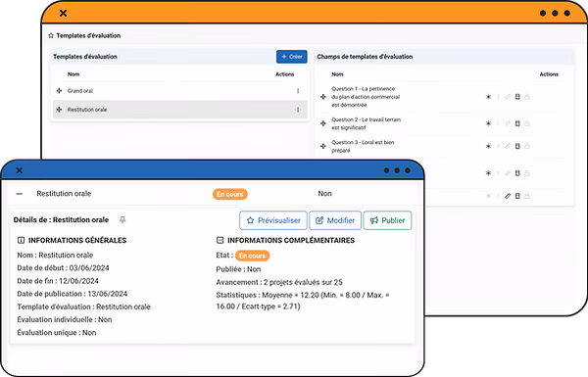Click the pin icon next to Détails de : Restitution orale
The height and width of the screenshot is (377, 588).
click(x=122, y=220)
